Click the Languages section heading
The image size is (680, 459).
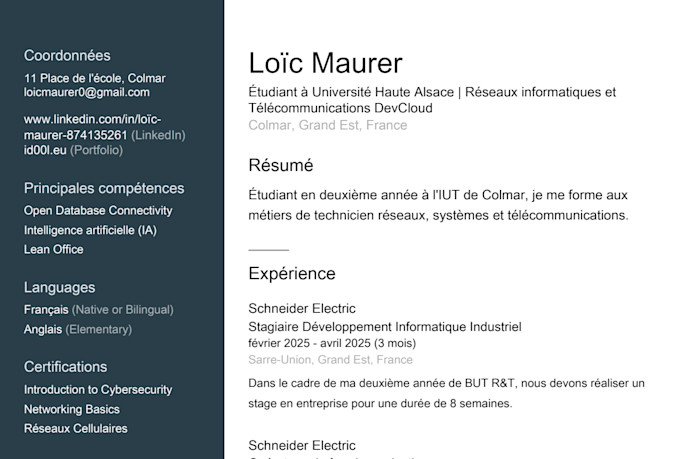click(x=59, y=288)
